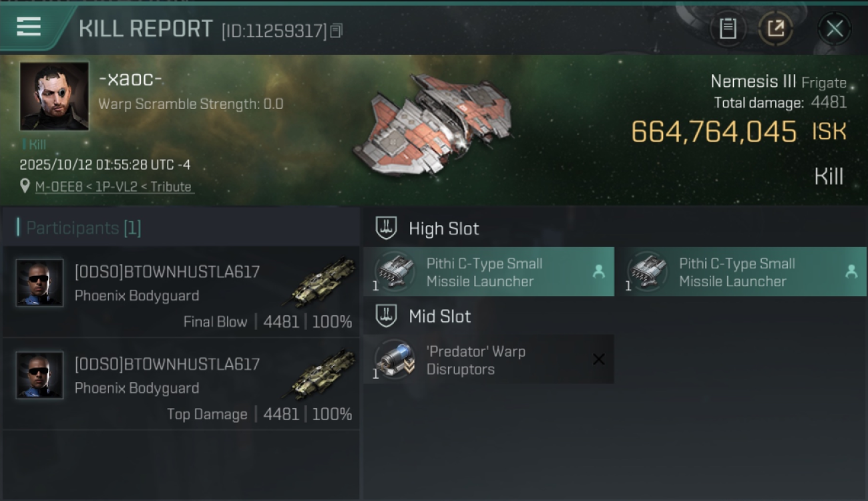The height and width of the screenshot is (501, 868).
Task: Select the first Pithi C-Type Missile Launcher
Action: click(x=489, y=272)
